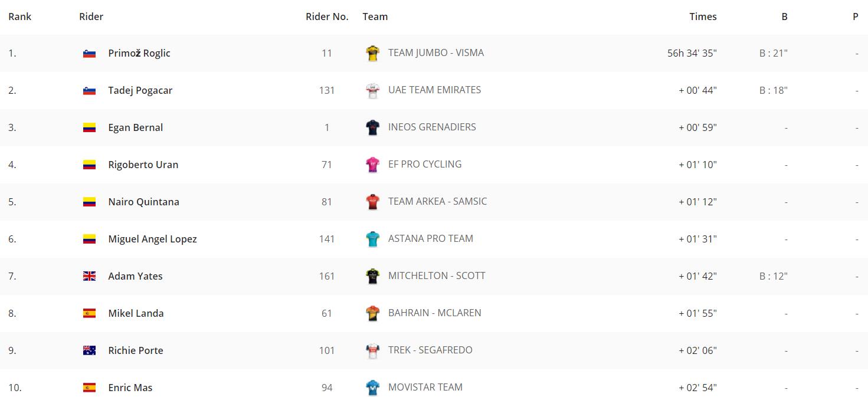Click the British flag next to Adam Yates

coord(89,276)
